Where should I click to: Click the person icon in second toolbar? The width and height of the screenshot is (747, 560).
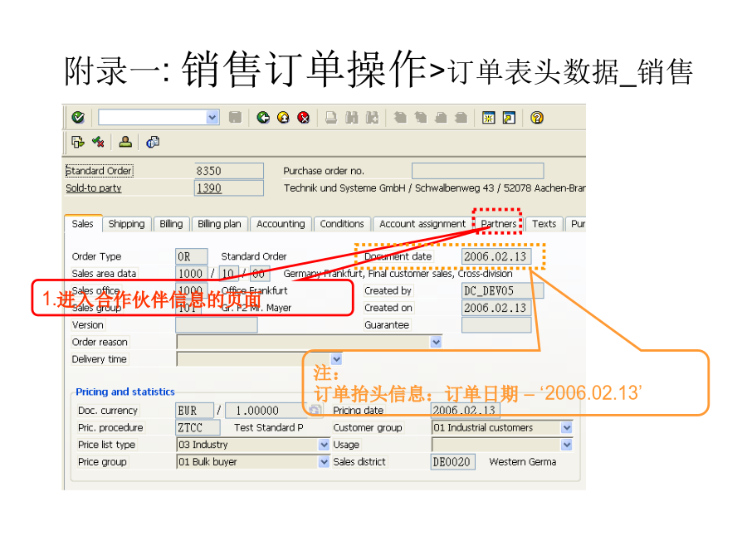125,142
